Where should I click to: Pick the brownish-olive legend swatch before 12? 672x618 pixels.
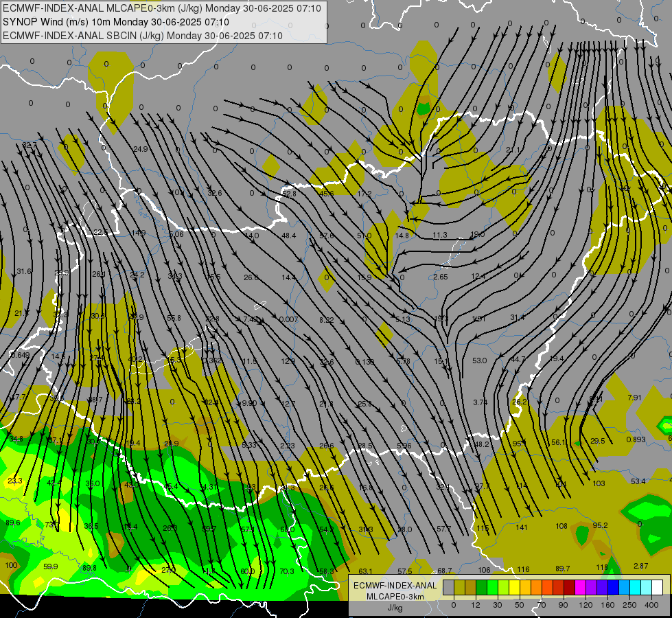(471, 587)
